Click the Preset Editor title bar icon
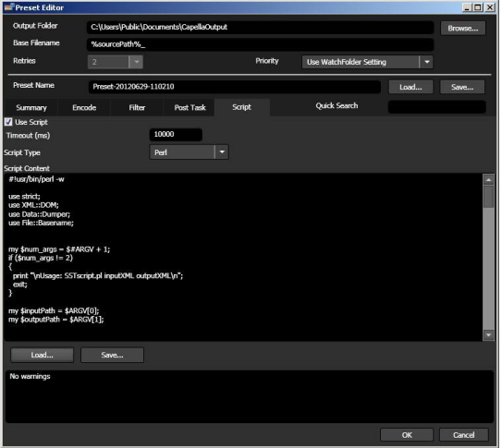 pos(9,7)
